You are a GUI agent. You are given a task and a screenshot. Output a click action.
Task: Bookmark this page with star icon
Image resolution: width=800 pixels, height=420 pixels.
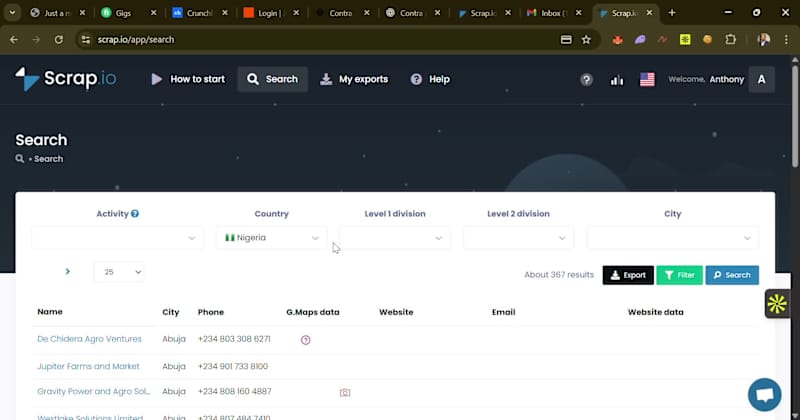tap(586, 40)
